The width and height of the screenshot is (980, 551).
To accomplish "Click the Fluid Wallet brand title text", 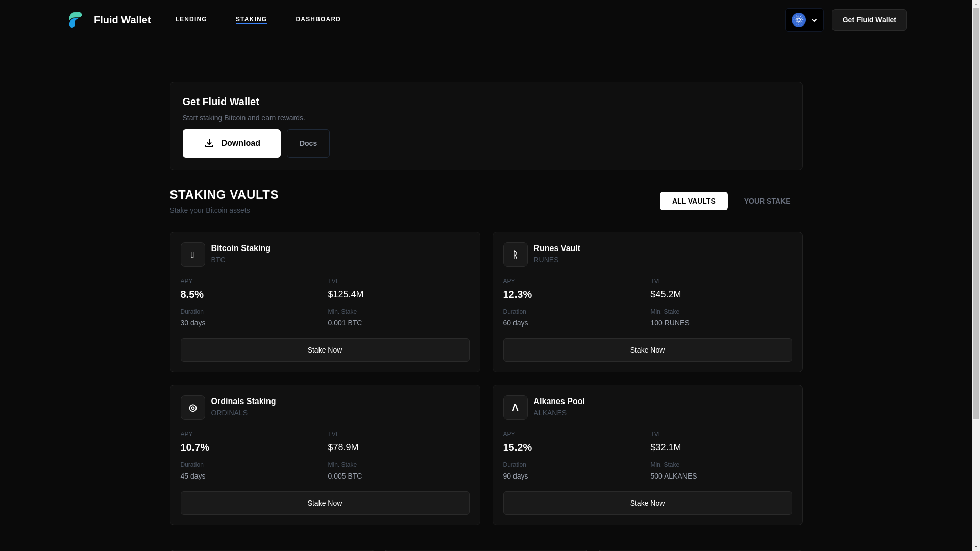I will (x=122, y=20).
